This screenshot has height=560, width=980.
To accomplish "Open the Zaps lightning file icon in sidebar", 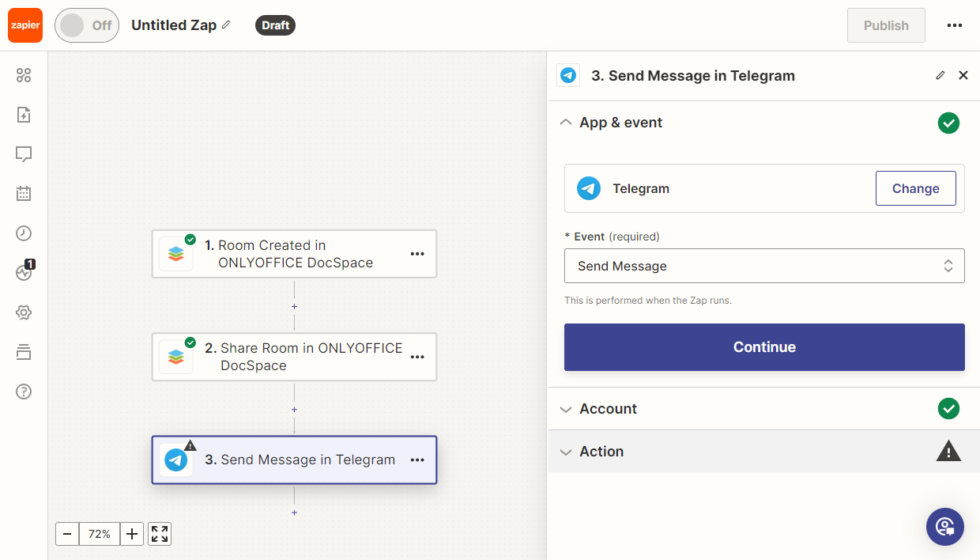I will click(x=24, y=115).
